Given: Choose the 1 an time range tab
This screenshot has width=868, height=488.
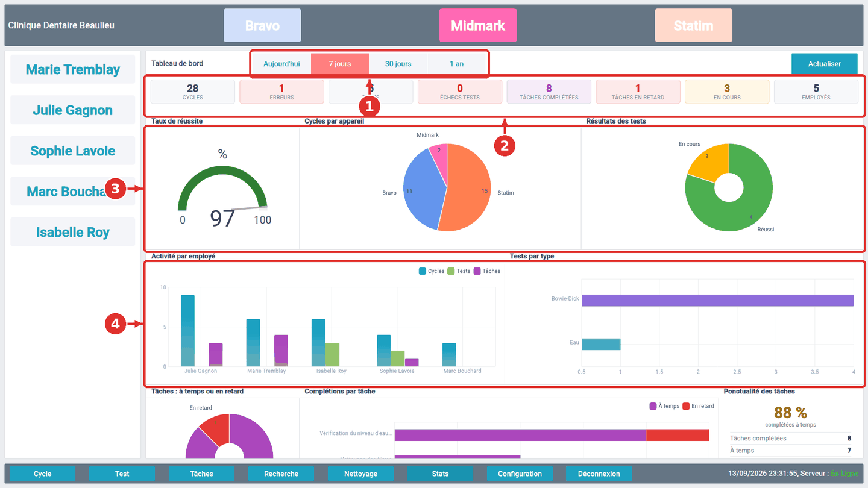Looking at the screenshot, I should pos(456,64).
